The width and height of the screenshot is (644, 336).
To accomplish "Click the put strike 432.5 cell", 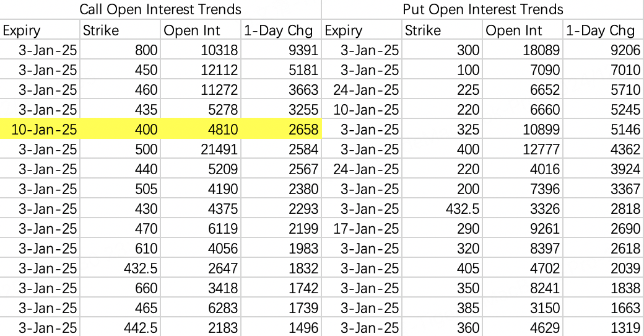I will pyautogui.click(x=442, y=208).
